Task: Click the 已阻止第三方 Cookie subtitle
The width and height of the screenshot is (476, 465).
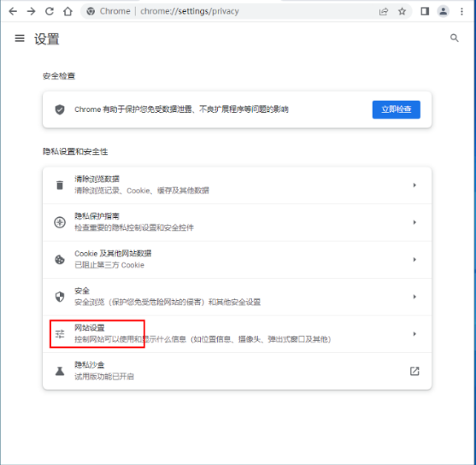Action: click(x=109, y=265)
